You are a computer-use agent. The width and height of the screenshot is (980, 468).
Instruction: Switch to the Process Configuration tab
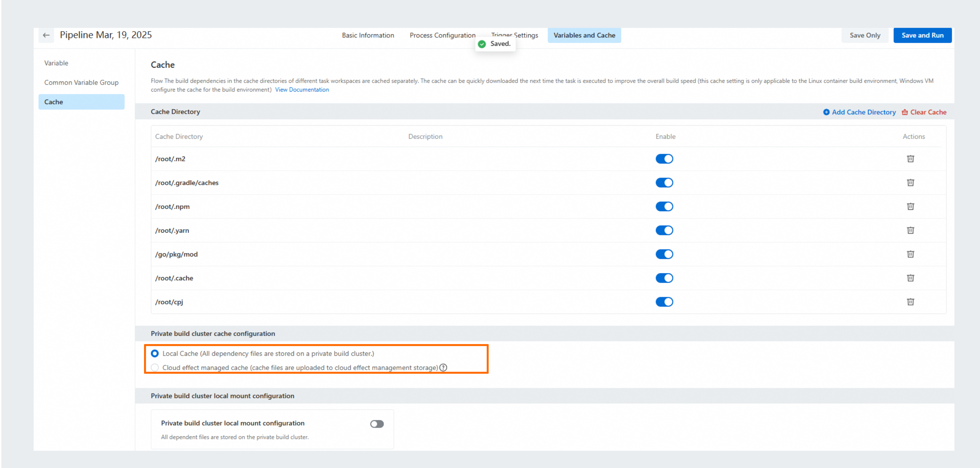tap(442, 35)
